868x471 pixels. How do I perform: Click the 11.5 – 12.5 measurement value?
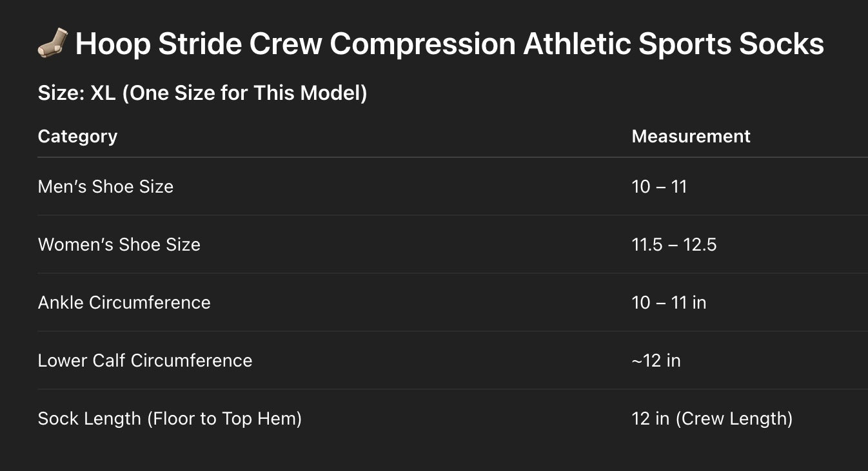tap(674, 244)
